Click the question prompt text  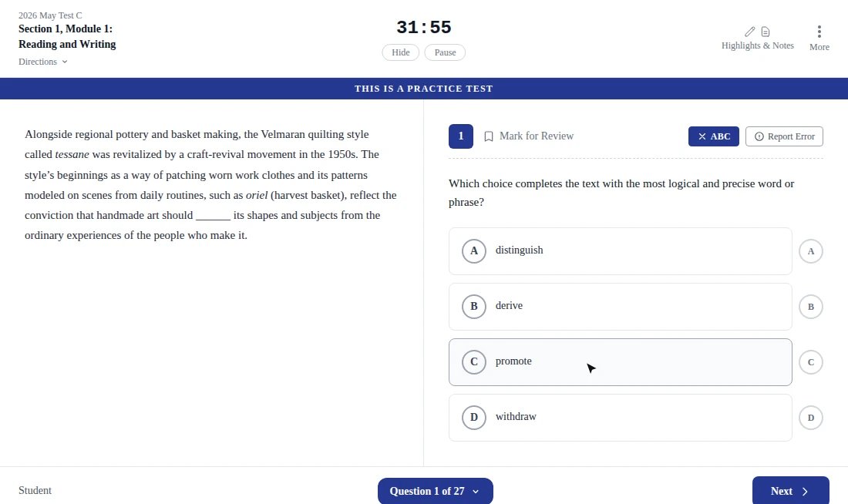[621, 193]
